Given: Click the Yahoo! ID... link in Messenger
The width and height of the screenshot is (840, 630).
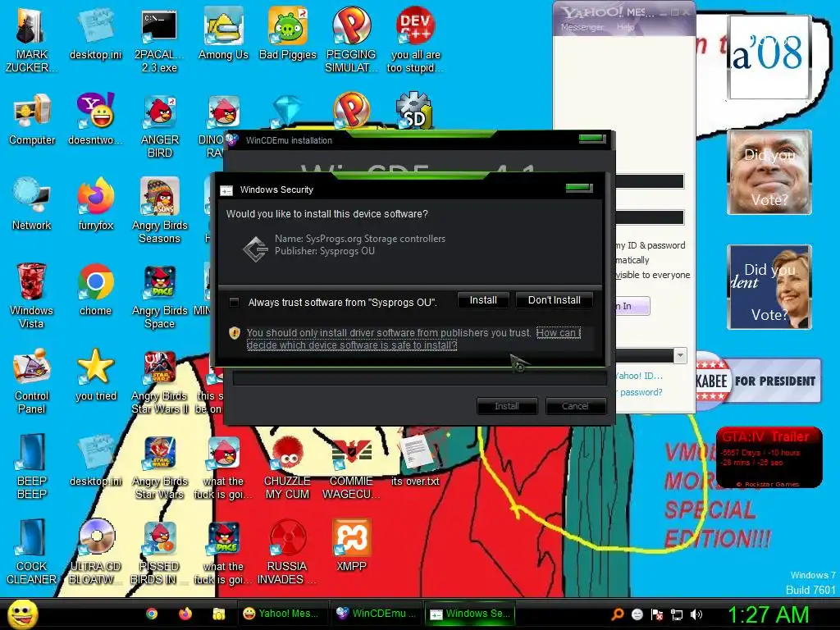Looking at the screenshot, I should [x=638, y=376].
